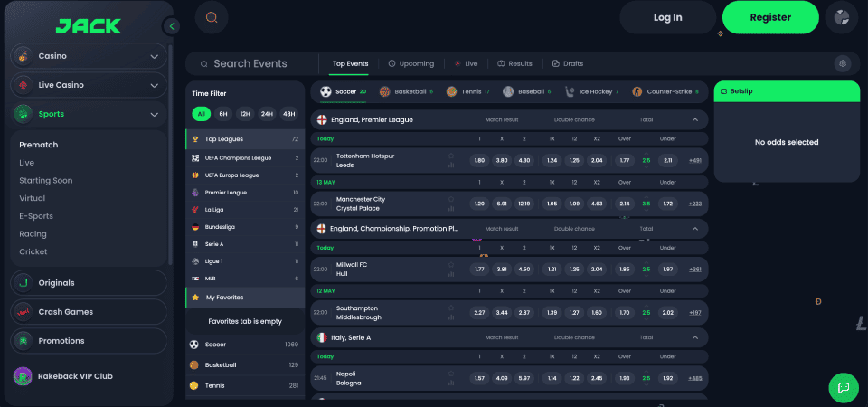
Task: Open statistics for Manchester City vs Crystal Palace
Action: (451, 209)
